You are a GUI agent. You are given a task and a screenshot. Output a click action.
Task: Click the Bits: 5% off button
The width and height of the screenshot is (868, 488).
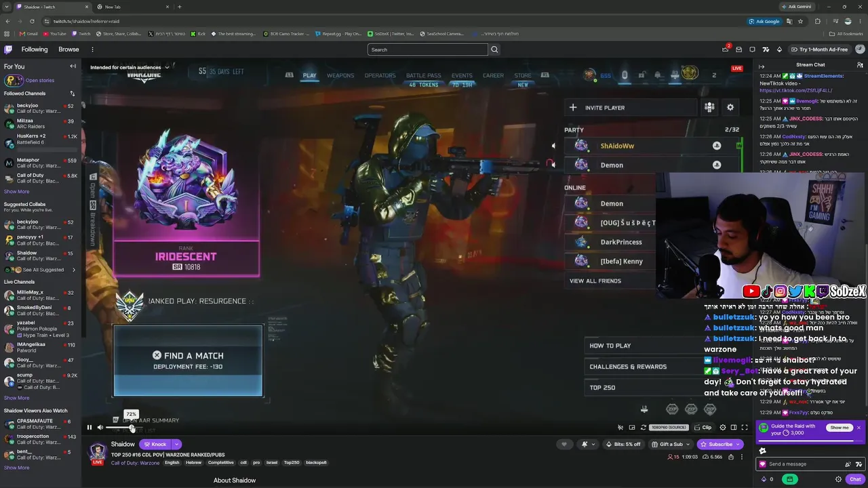click(623, 445)
